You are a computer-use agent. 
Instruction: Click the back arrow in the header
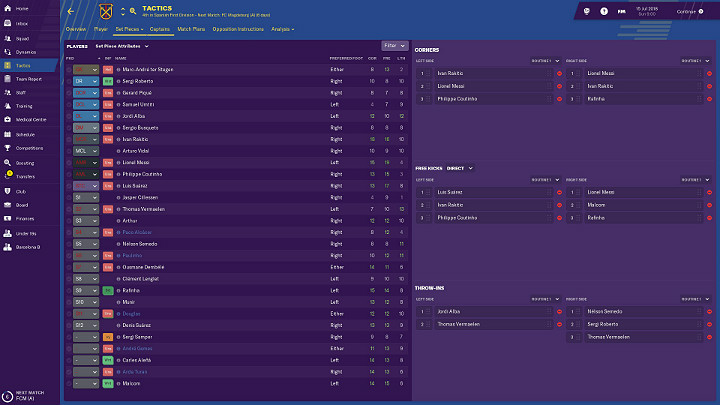[x=71, y=11]
